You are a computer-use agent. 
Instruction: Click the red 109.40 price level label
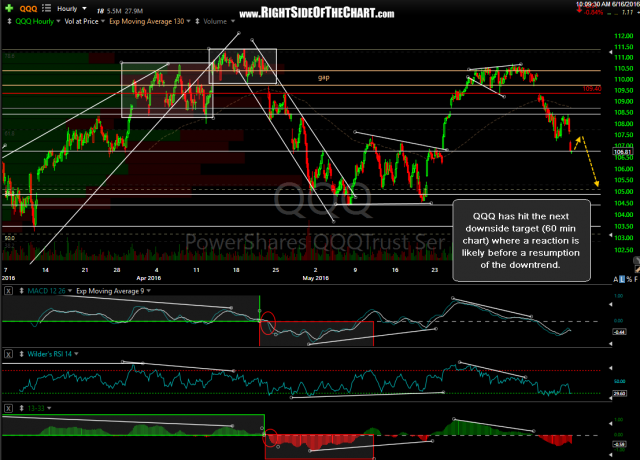click(591, 89)
